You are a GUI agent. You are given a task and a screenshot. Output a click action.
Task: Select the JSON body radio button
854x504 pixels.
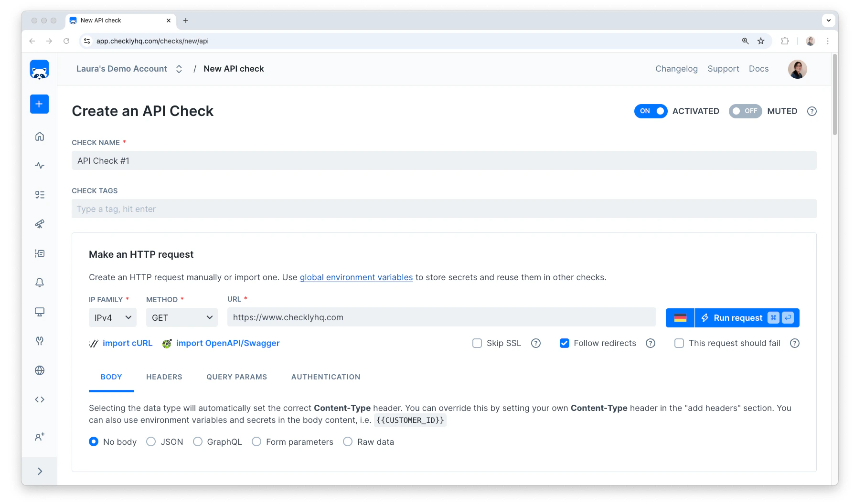151,441
